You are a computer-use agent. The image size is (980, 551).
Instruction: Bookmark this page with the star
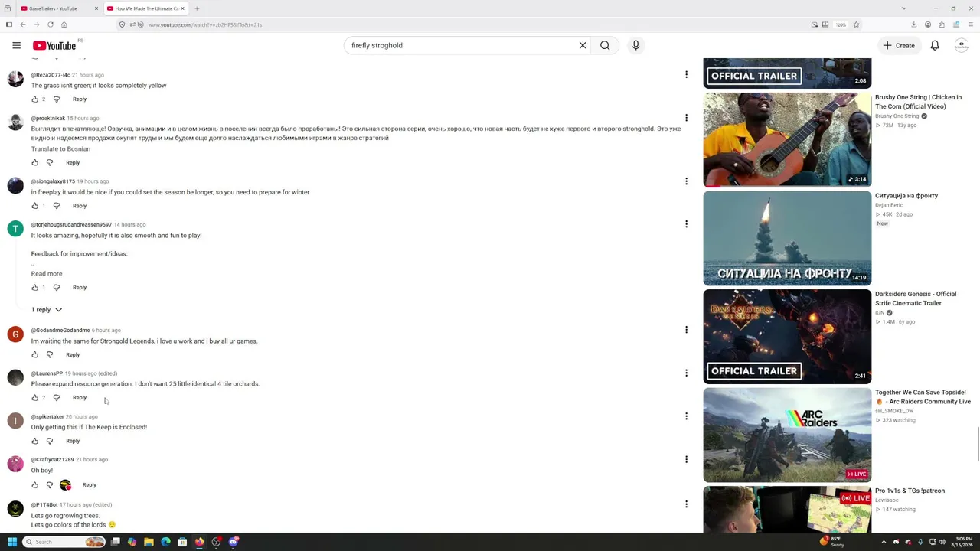856,24
